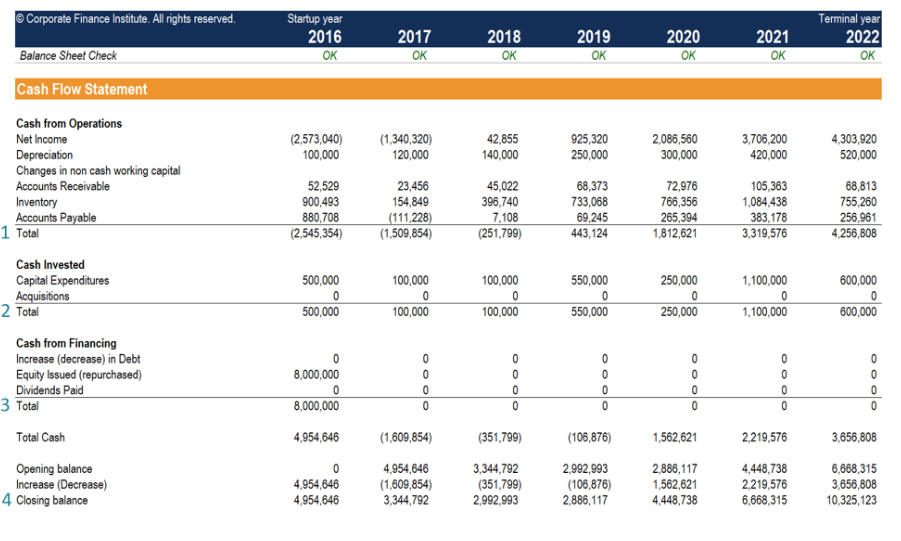Click the 2019 Opening balance cell
Viewport: 901px width, 541px height.
click(584, 469)
